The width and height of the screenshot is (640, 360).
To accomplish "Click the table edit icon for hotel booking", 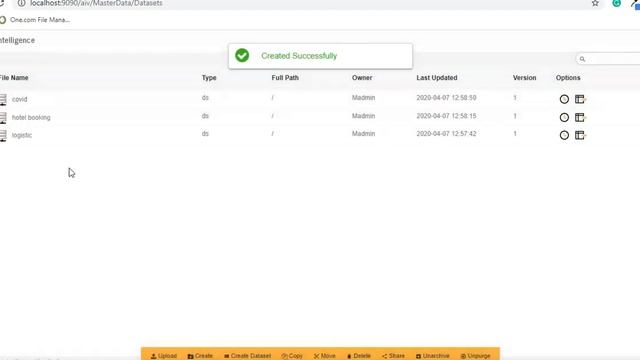I will coord(580,118).
